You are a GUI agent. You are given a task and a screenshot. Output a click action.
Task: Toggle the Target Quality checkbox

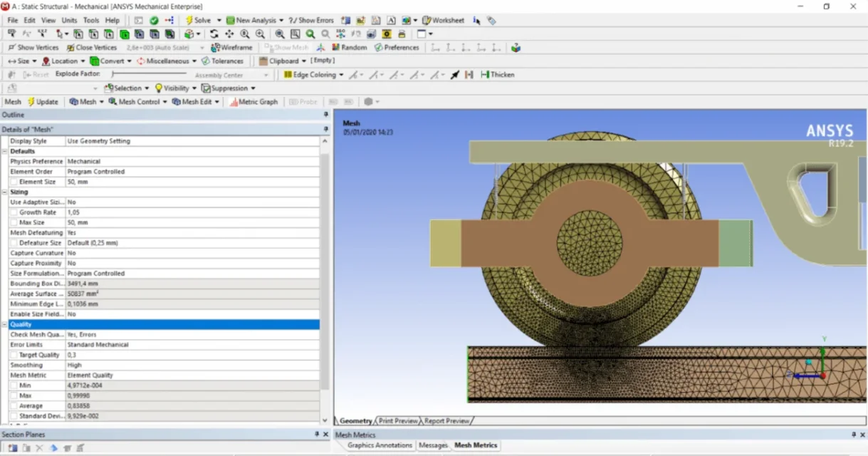coord(14,355)
